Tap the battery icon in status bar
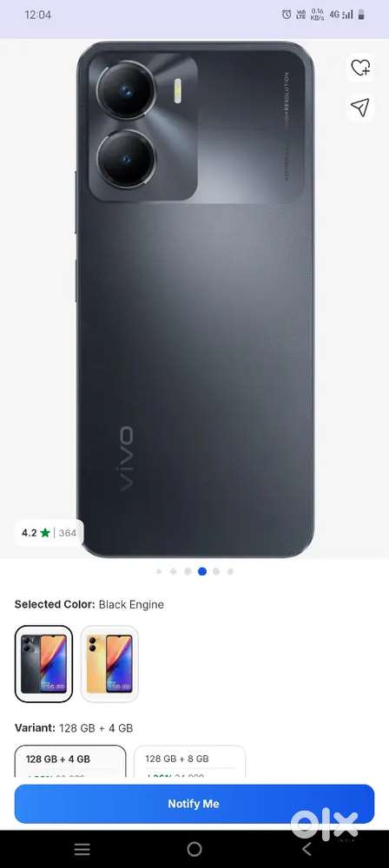 [361, 15]
